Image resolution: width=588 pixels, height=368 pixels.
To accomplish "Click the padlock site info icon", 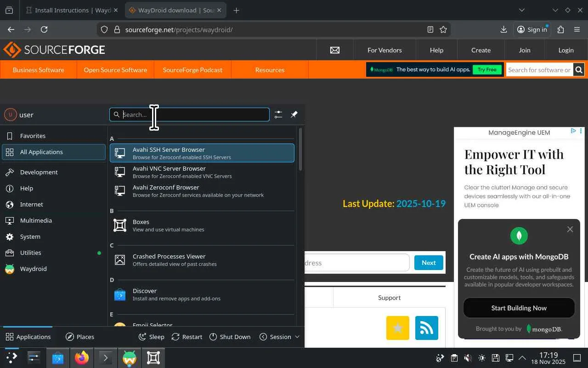I will 117,29.
